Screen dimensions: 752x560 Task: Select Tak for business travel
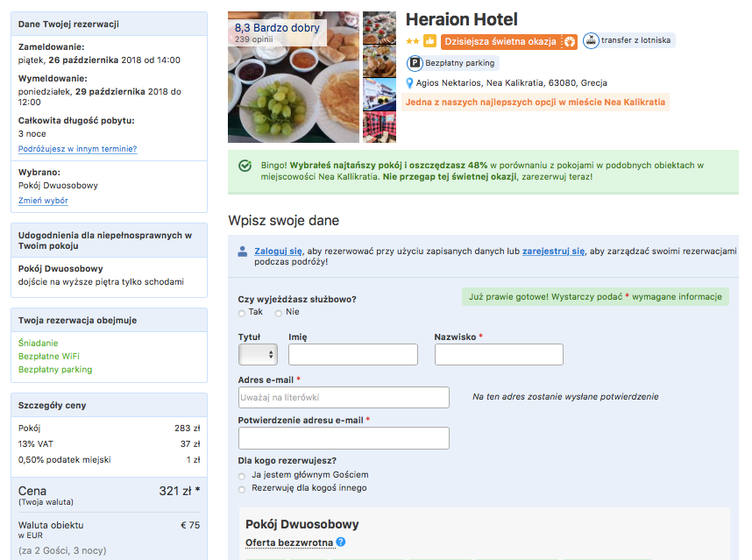click(242, 313)
